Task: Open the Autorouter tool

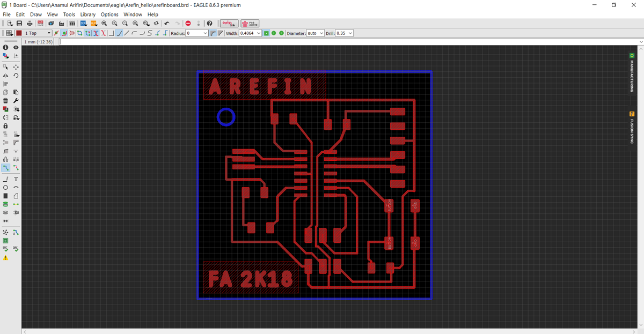Action: 16,232
